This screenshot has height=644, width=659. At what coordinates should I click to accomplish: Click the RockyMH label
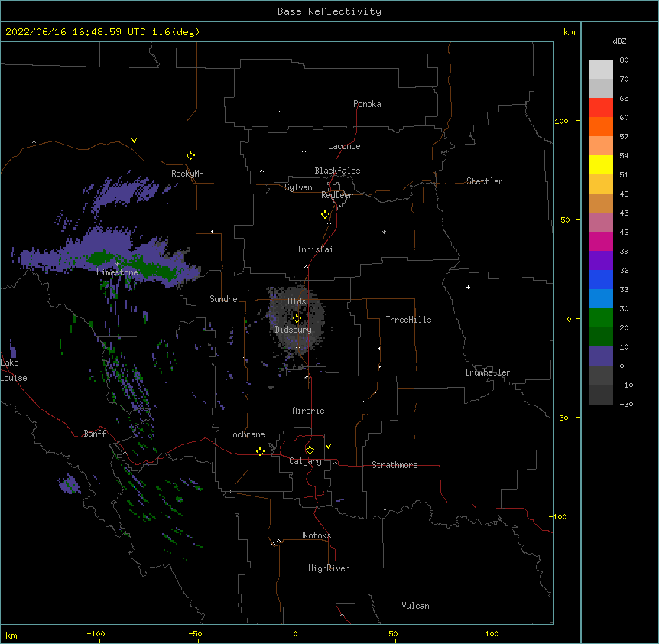(x=187, y=174)
